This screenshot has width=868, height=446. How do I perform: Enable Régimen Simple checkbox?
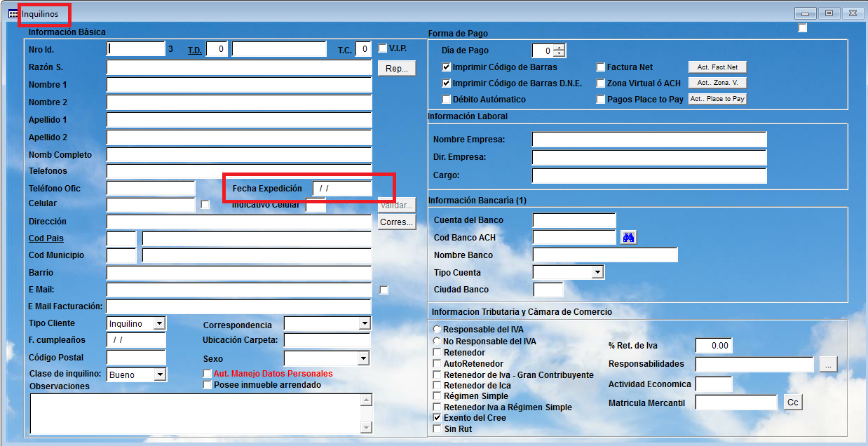tap(438, 396)
